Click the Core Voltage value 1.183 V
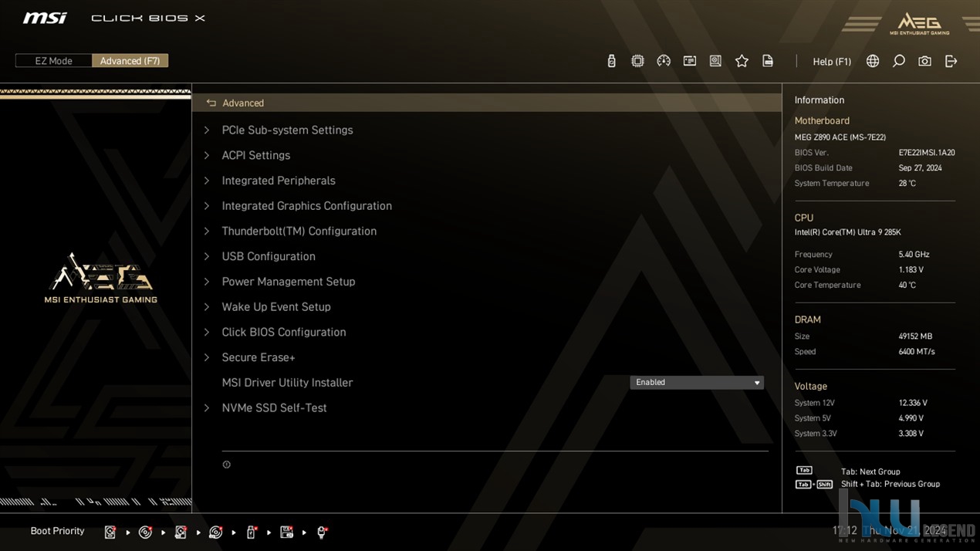This screenshot has width=980, height=551. tap(911, 270)
